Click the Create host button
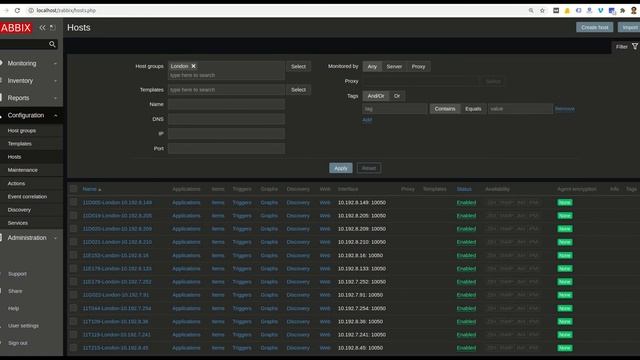Viewport: 640px width, 360px height. pyautogui.click(x=594, y=27)
